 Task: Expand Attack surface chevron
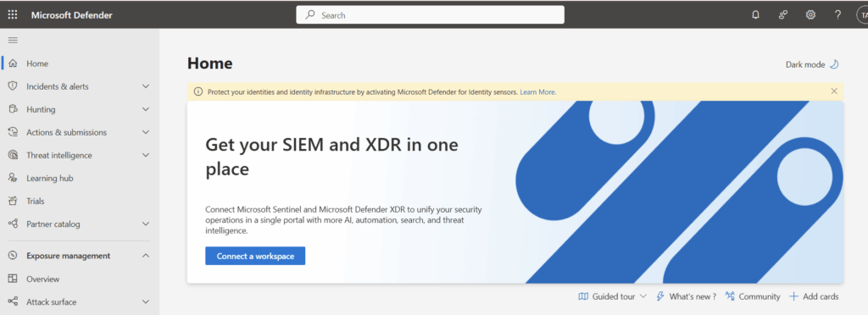[x=146, y=301]
